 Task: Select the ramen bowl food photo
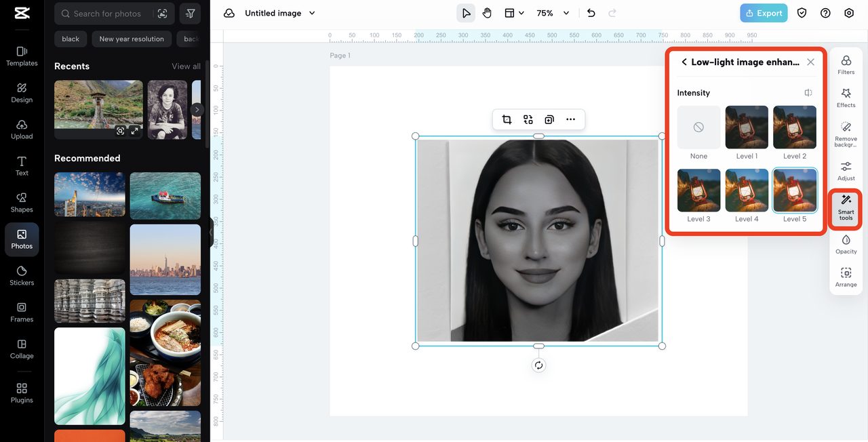pos(165,353)
